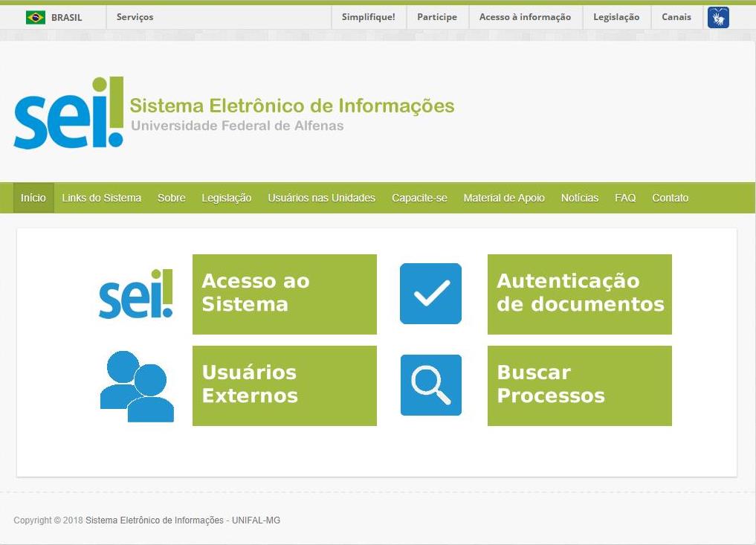Open Autenticação de documentos tile

[x=580, y=294]
